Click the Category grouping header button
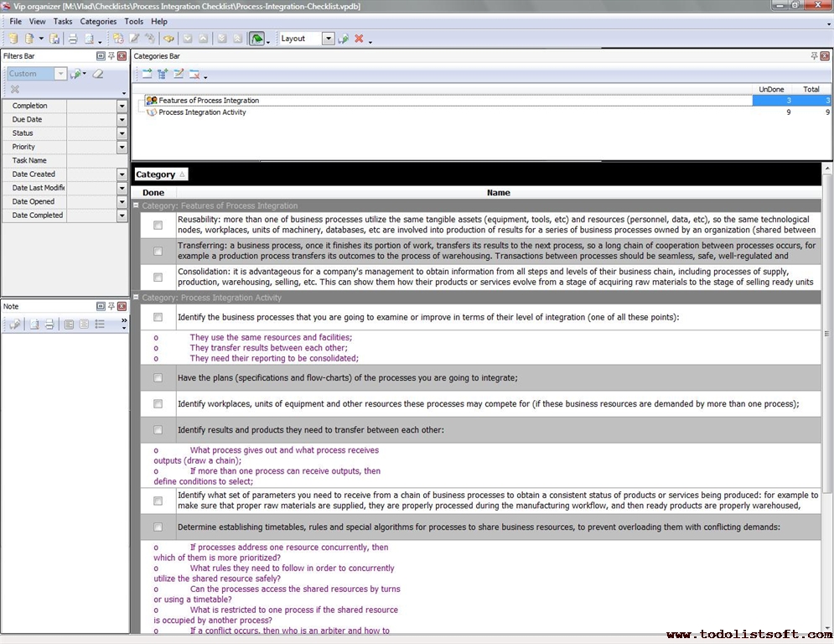The height and width of the screenshot is (644, 834). click(x=161, y=174)
